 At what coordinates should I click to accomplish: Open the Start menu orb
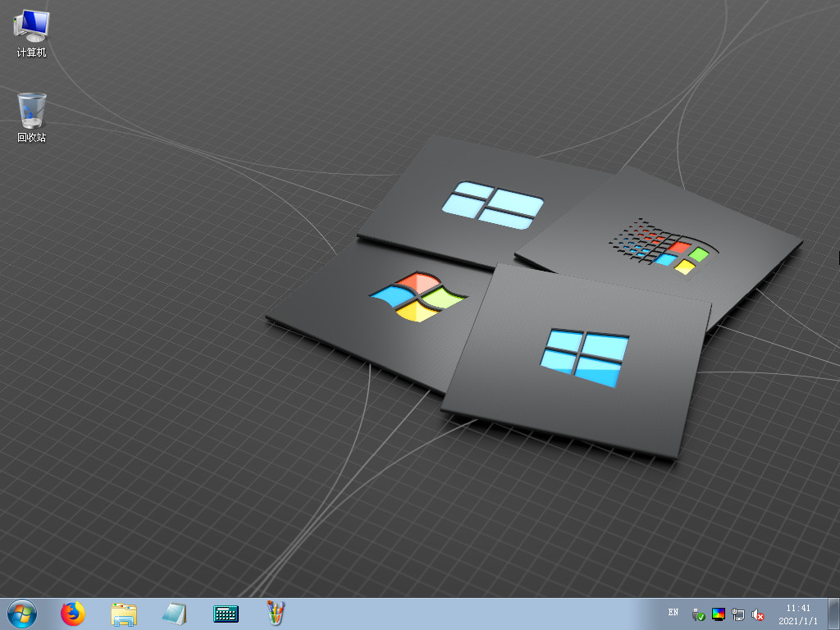tap(22, 613)
